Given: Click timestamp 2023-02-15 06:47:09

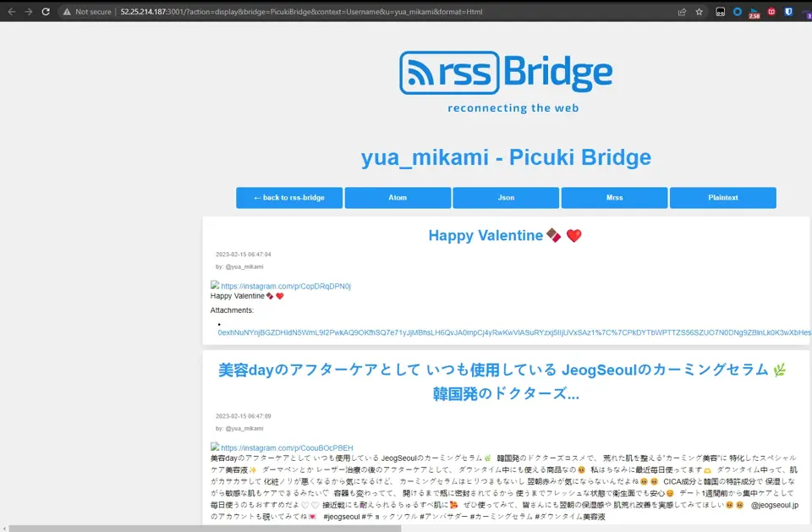Looking at the screenshot, I should (x=244, y=416).
